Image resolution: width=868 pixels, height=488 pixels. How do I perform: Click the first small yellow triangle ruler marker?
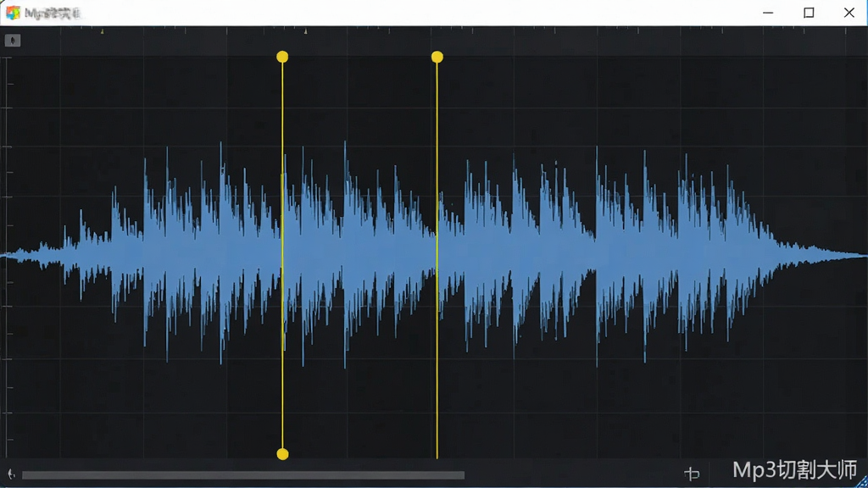coord(102,31)
